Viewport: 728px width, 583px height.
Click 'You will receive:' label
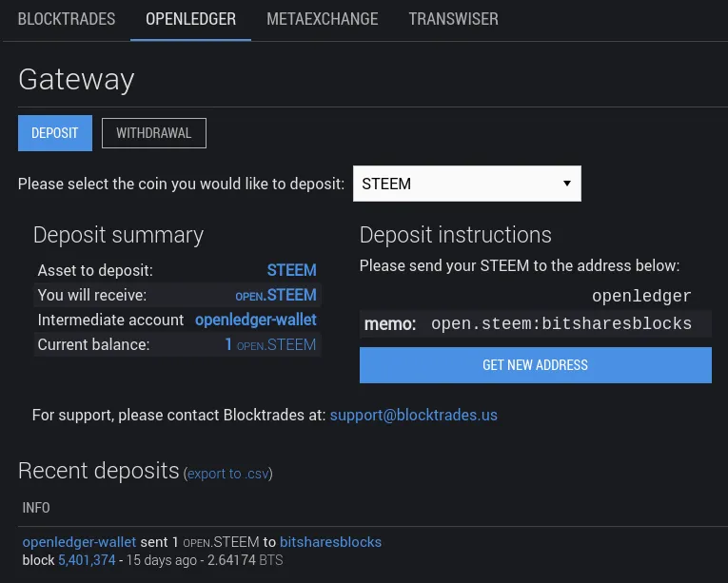click(x=92, y=295)
